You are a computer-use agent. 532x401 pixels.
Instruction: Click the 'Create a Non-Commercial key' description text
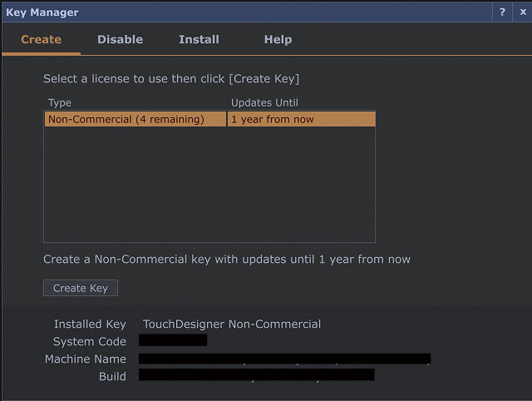[x=227, y=259]
